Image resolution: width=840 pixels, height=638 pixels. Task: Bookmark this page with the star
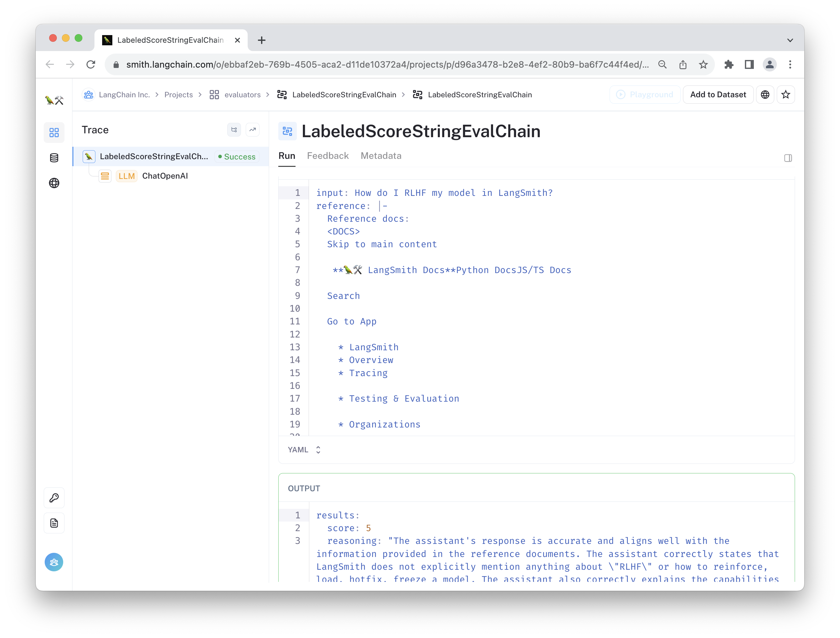(x=703, y=64)
